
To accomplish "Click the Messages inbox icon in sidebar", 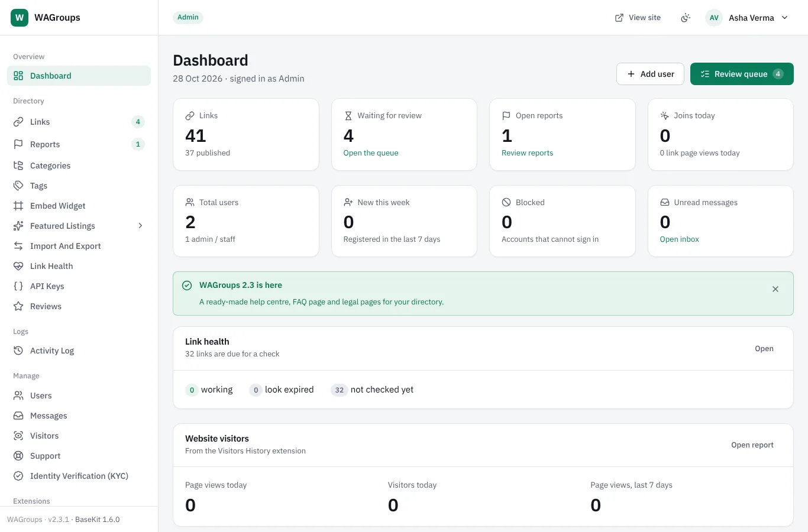I will click(x=18, y=416).
